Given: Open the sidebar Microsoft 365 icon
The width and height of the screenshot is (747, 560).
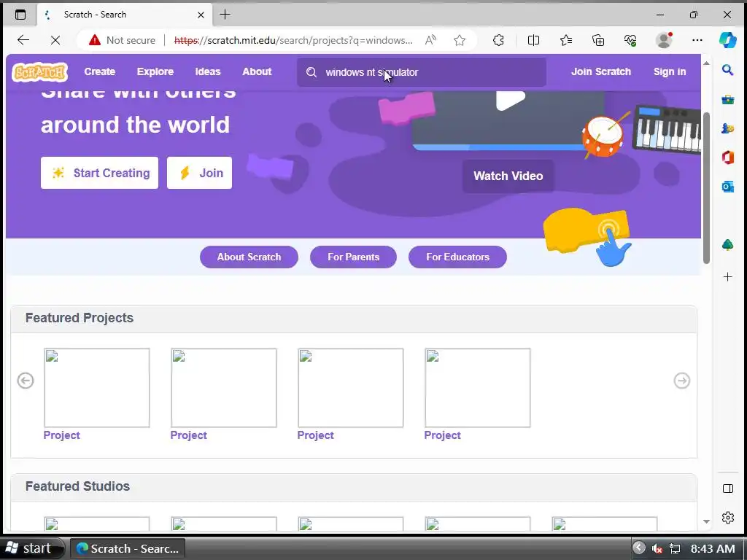Looking at the screenshot, I should [727, 157].
